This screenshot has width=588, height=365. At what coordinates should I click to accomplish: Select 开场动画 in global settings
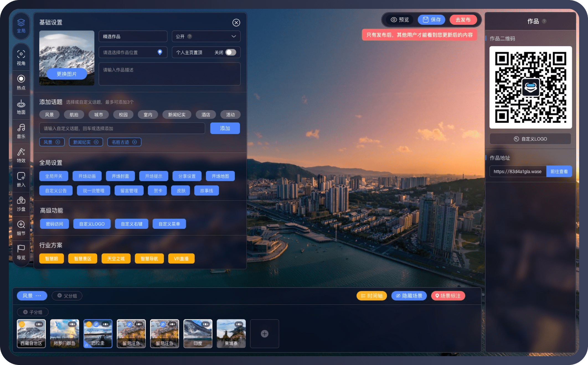(x=87, y=176)
